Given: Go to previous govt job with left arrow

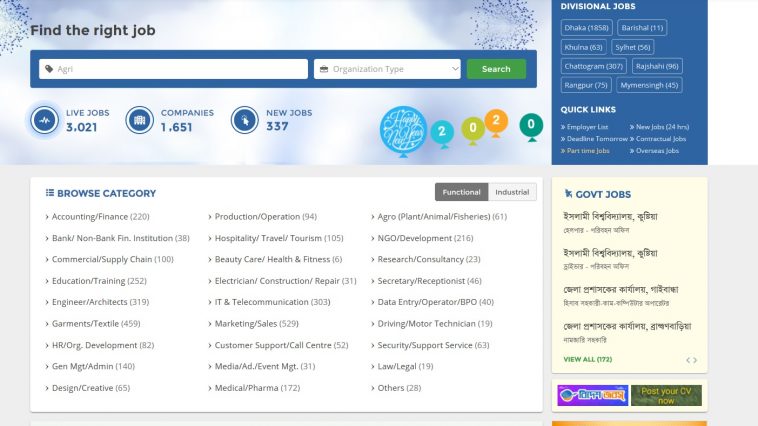Looking at the screenshot, I should pyautogui.click(x=687, y=360).
